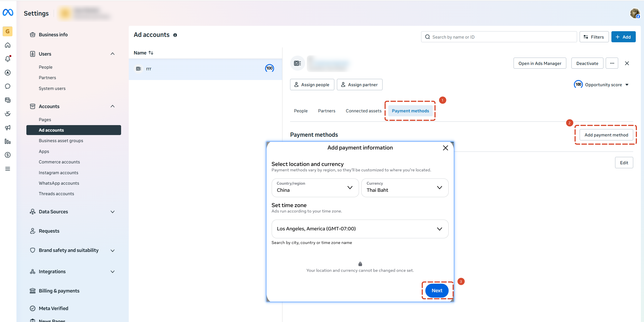
Task: Click the yellow G business avatar
Action: pos(7,31)
